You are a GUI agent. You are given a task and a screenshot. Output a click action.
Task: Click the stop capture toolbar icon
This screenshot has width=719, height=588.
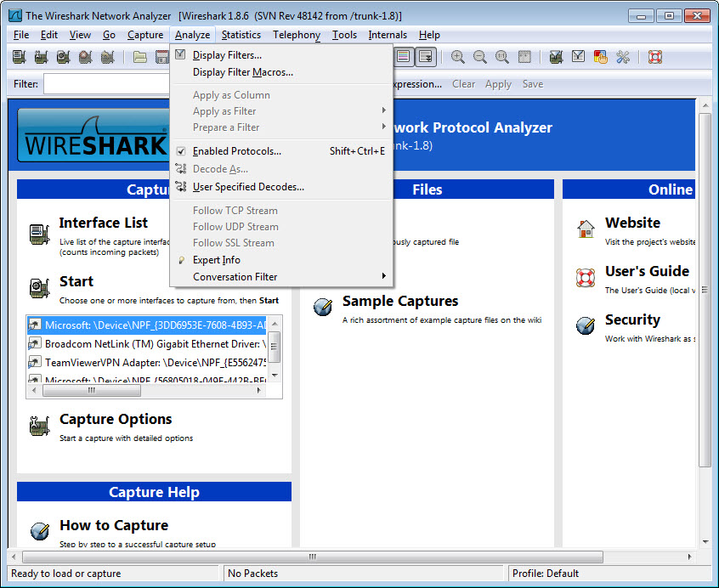pyautogui.click(x=85, y=57)
